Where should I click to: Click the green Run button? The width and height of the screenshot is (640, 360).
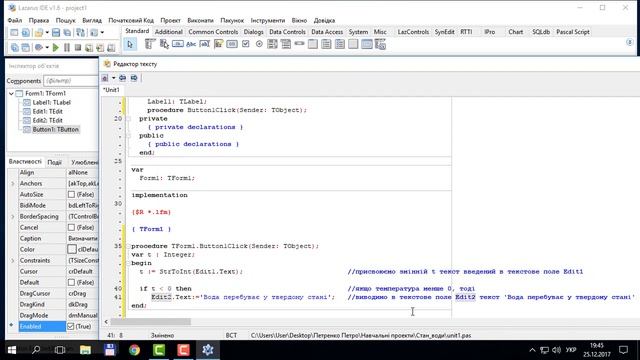[x=56, y=48]
